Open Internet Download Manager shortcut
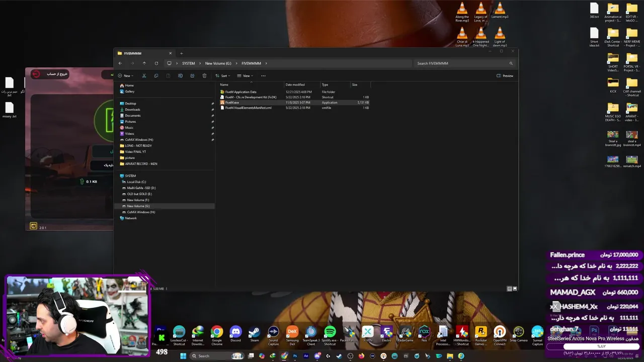The height and width of the screenshot is (362, 644). [x=198, y=335]
